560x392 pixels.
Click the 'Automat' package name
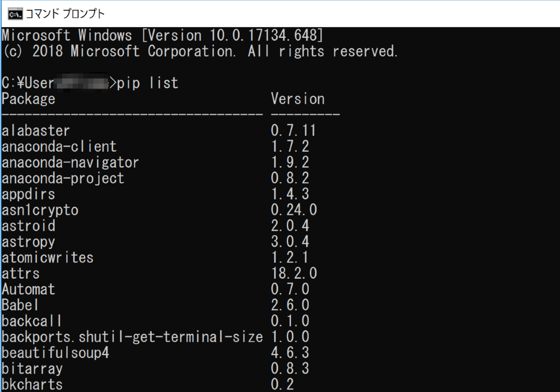pos(29,289)
